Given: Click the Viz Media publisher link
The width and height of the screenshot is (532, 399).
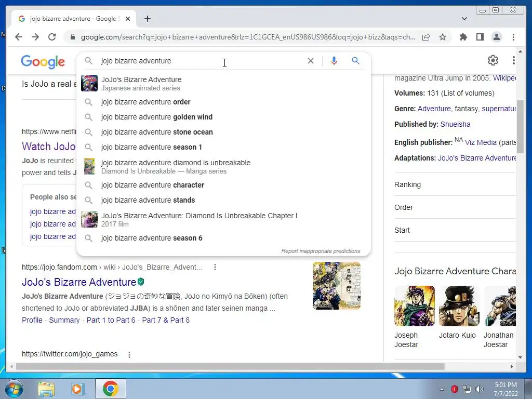Looking at the screenshot, I should [481, 142].
